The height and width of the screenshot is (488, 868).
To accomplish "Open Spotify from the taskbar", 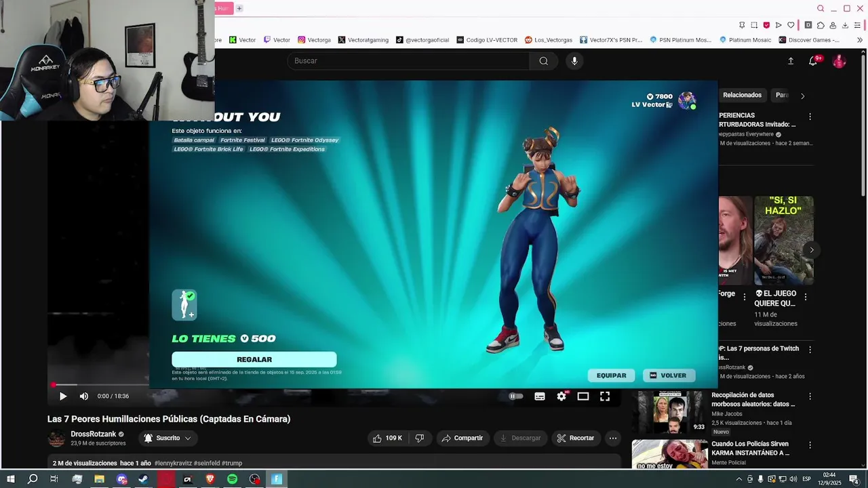I will coord(232,479).
